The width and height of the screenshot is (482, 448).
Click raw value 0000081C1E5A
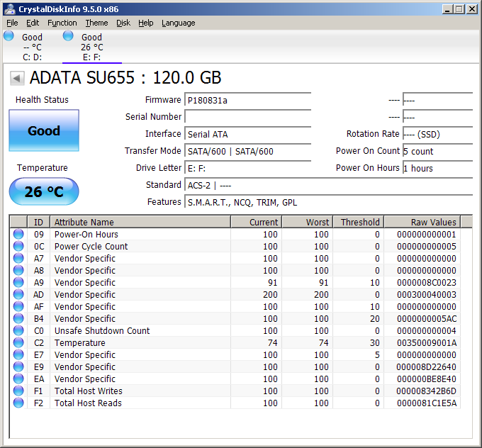point(427,403)
